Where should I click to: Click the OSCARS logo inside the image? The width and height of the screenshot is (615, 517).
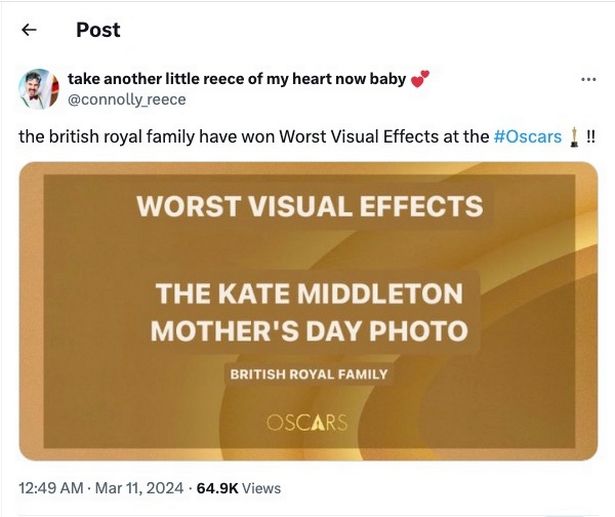(307, 422)
